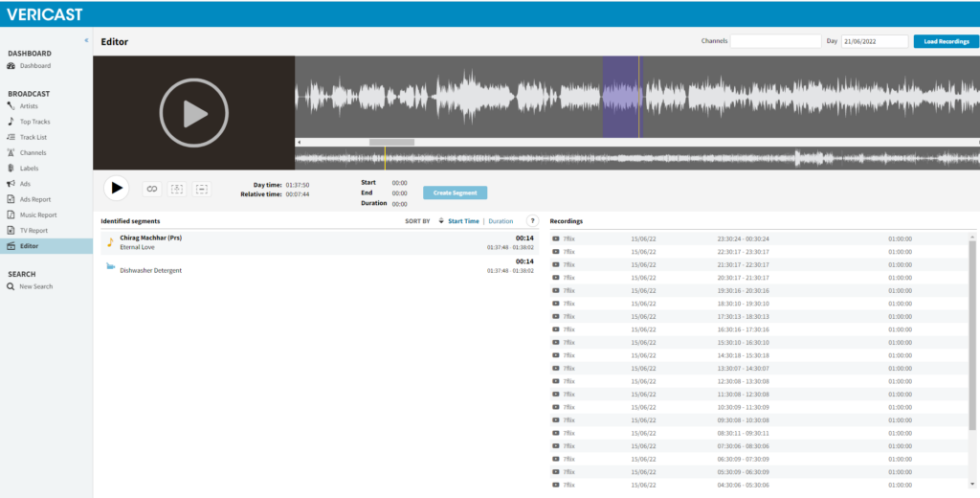Sort segments by Duration
Viewport: 980px width, 498px height.
click(501, 221)
